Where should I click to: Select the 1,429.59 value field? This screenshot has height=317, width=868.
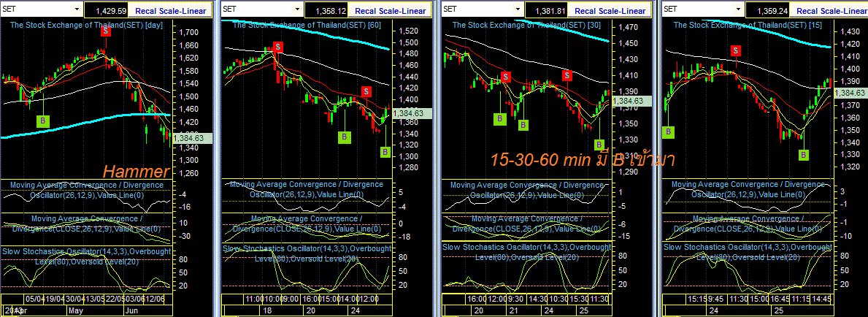tap(107, 10)
